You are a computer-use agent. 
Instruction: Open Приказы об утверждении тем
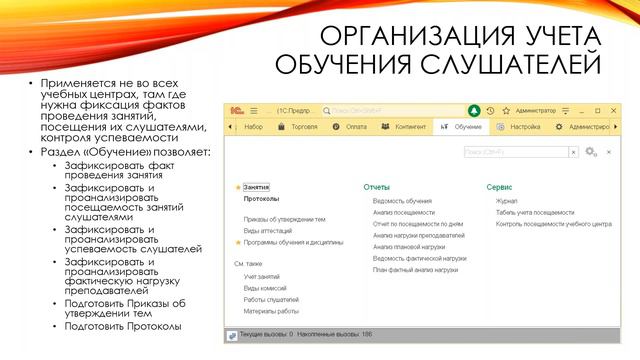(284, 219)
